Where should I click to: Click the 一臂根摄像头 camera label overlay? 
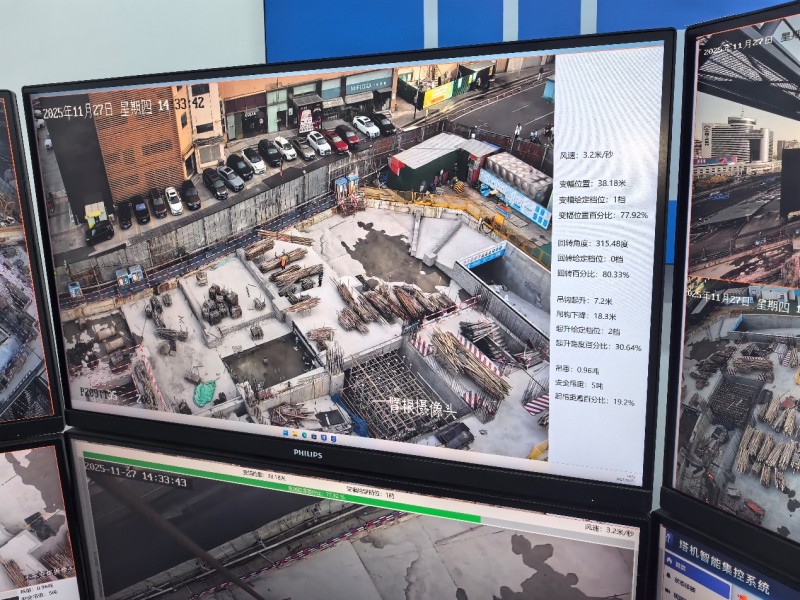[415, 407]
